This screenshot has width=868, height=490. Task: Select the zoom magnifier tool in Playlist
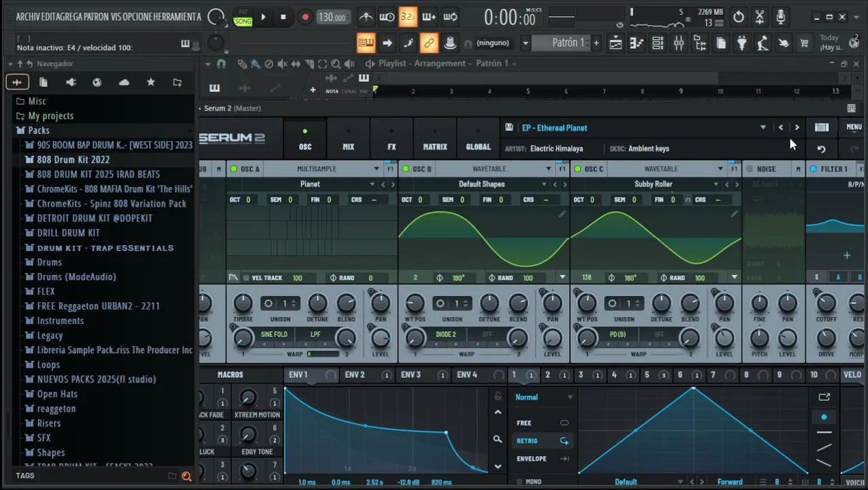coord(336,63)
